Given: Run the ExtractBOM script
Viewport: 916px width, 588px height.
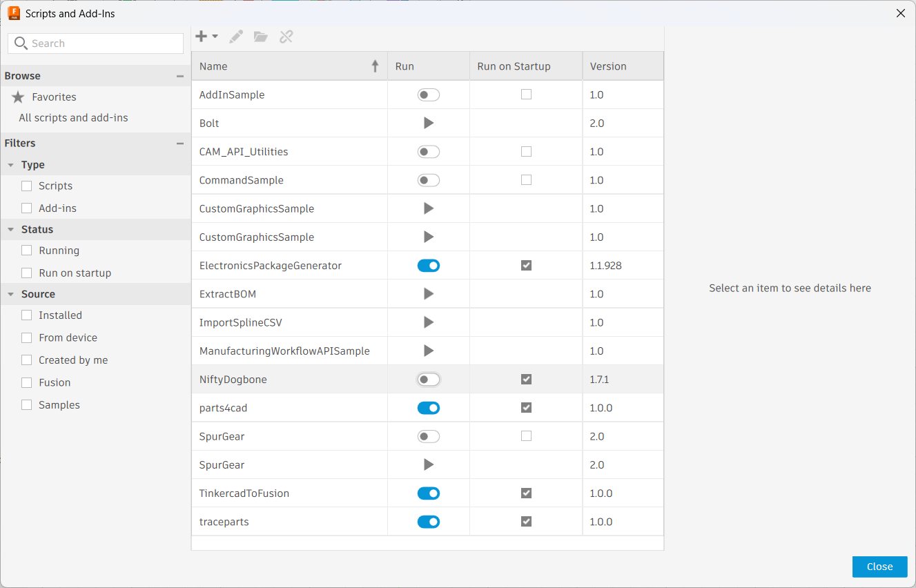Looking at the screenshot, I should click(x=428, y=293).
